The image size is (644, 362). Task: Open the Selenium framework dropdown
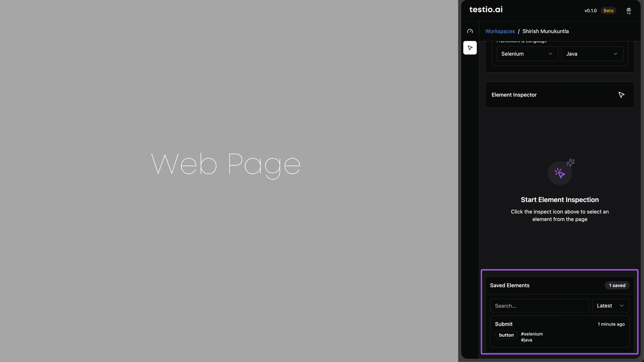coord(527,54)
